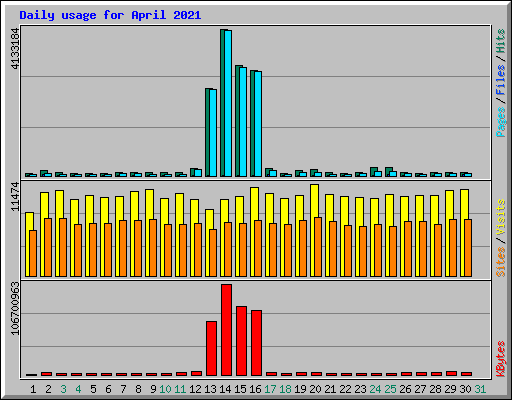Click the green "Hits" legend label
The width and height of the screenshot is (512, 400).
pyautogui.click(x=501, y=41)
